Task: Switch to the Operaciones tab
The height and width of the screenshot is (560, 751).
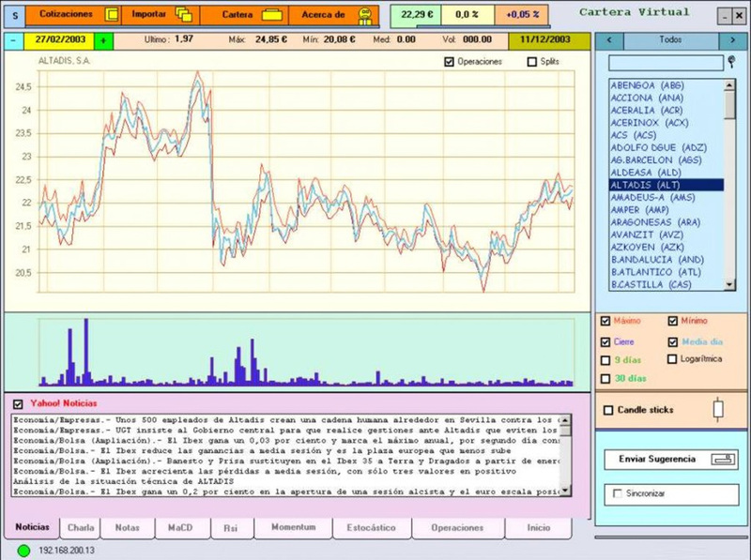Action: coord(457,528)
